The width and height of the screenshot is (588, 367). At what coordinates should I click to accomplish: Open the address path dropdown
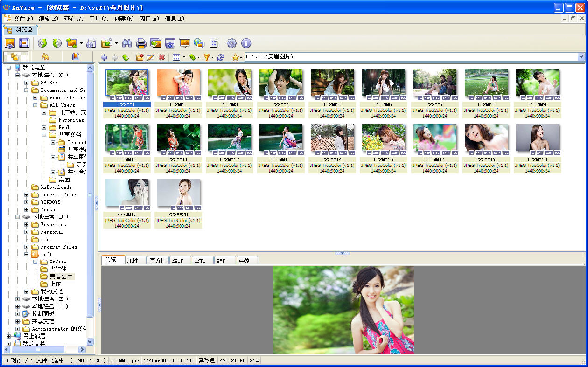(x=581, y=57)
